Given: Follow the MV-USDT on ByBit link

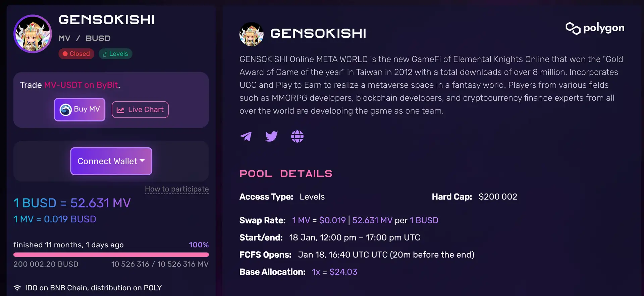Looking at the screenshot, I should tap(81, 85).
